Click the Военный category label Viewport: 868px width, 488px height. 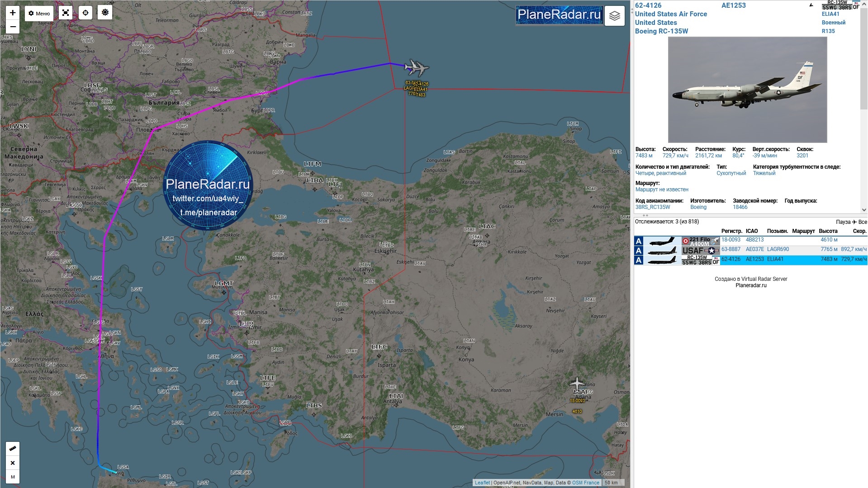click(834, 23)
